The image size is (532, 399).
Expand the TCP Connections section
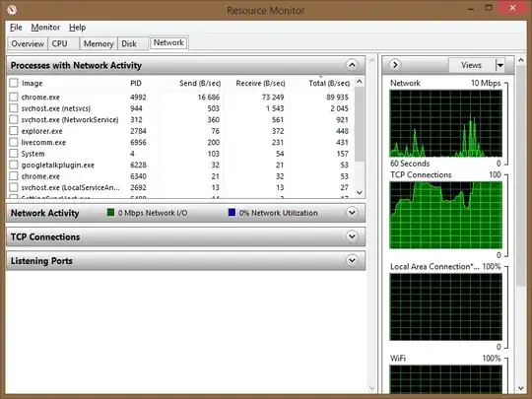tap(352, 236)
